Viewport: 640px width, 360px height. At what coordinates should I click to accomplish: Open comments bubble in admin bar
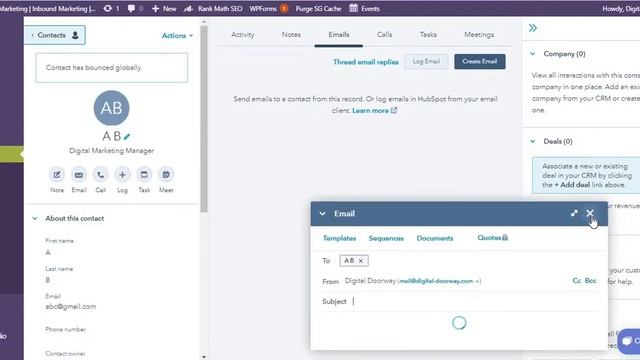pyautogui.click(x=135, y=8)
